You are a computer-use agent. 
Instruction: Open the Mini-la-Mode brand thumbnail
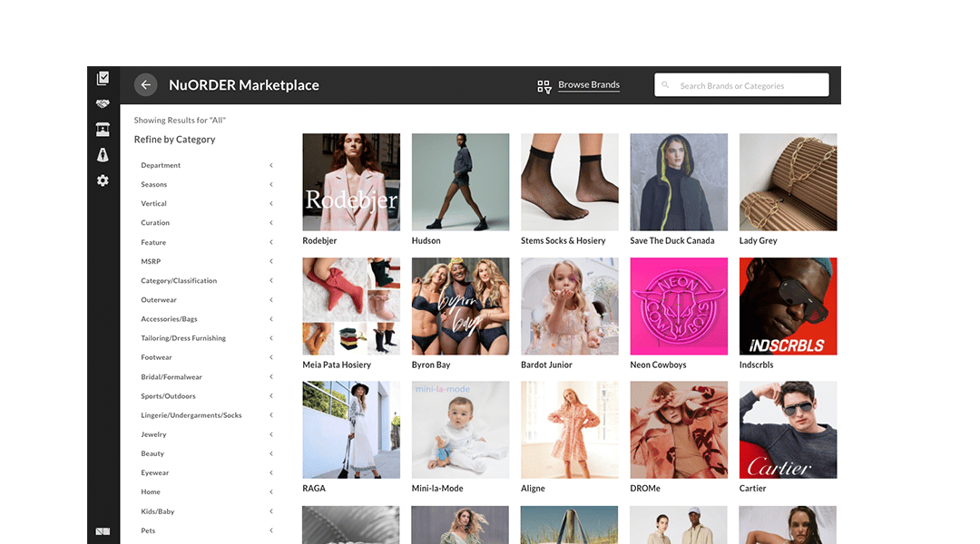(x=461, y=430)
